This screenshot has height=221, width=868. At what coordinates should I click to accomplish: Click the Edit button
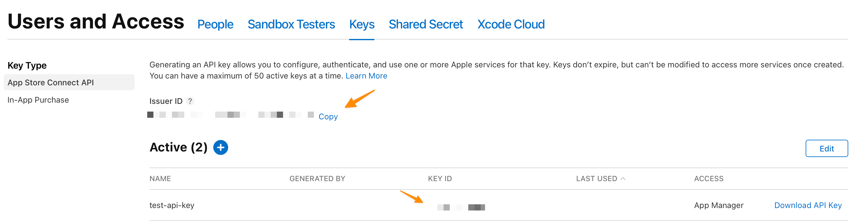pyautogui.click(x=827, y=148)
